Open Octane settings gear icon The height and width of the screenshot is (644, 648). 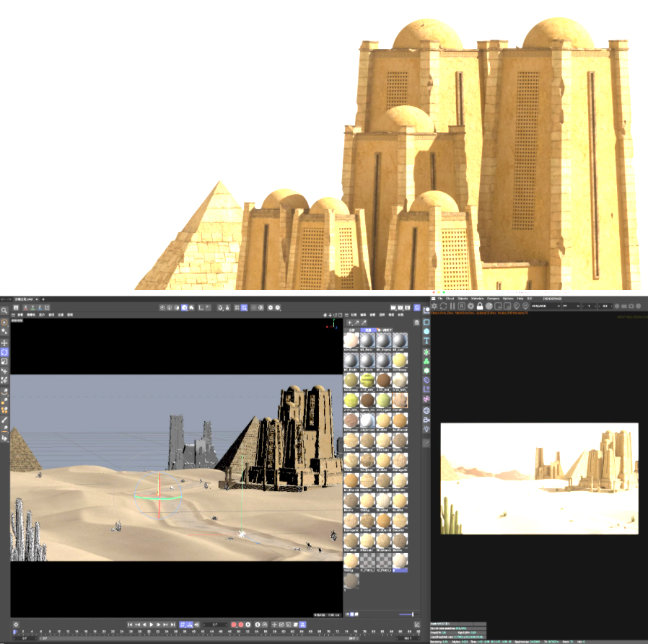pyautogui.click(x=470, y=306)
